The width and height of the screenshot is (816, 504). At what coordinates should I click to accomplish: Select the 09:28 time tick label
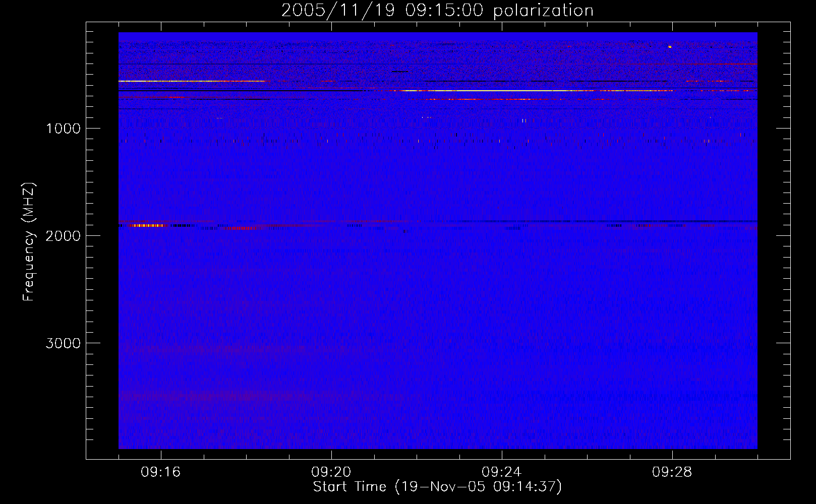(672, 472)
